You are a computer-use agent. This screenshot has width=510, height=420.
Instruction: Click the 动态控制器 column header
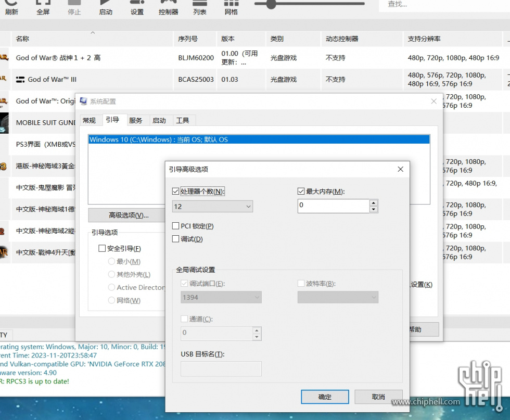click(362, 39)
